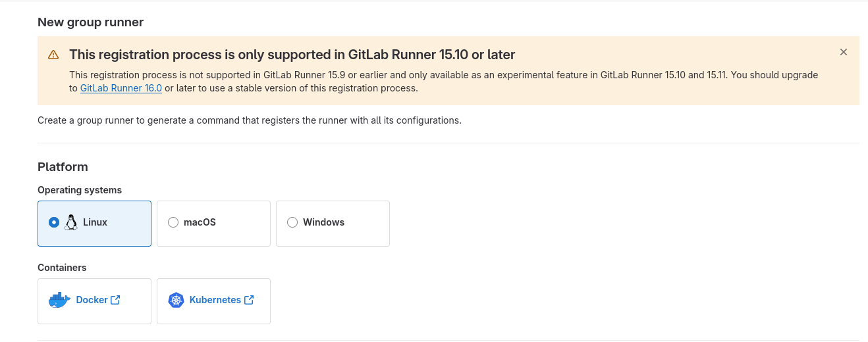Select the macOS radio button
Screen dimensions: 868x342
point(173,222)
